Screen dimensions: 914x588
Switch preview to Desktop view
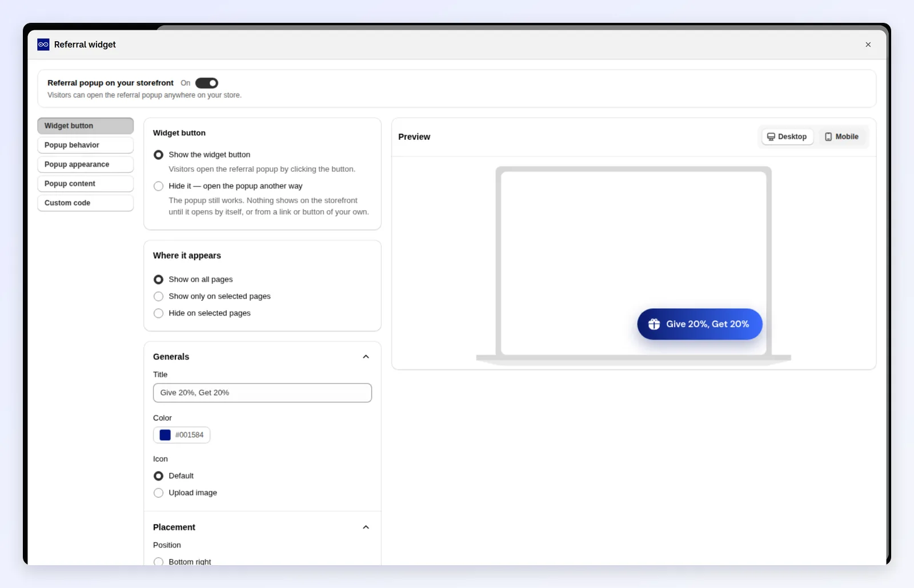coord(787,136)
